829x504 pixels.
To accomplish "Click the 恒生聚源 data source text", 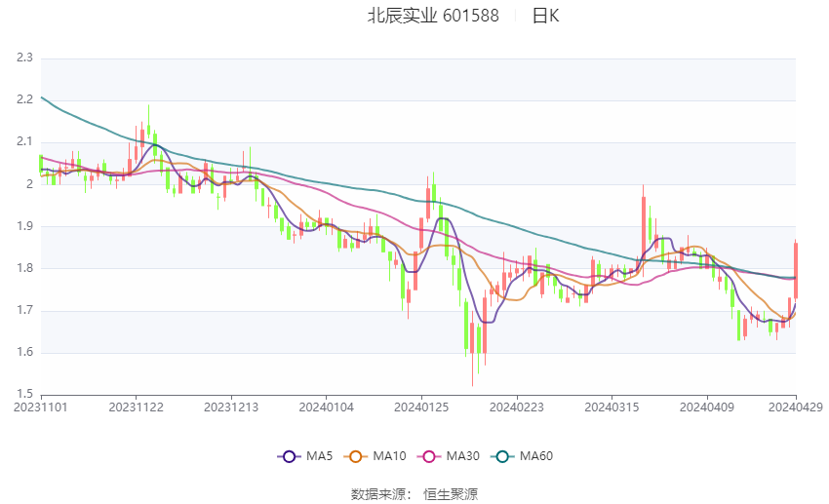I will [451, 494].
